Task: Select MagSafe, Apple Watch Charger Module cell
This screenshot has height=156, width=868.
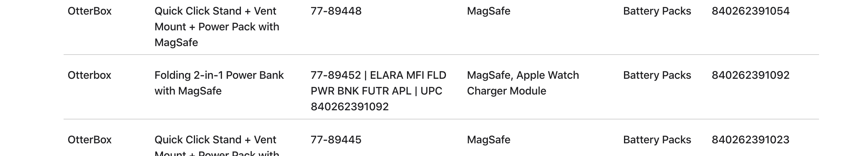Action: (523, 83)
